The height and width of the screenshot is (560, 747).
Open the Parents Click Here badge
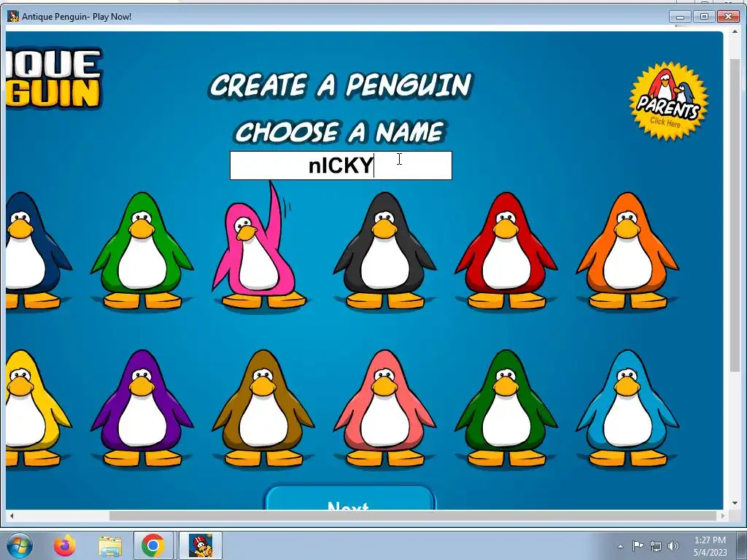pyautogui.click(x=668, y=101)
